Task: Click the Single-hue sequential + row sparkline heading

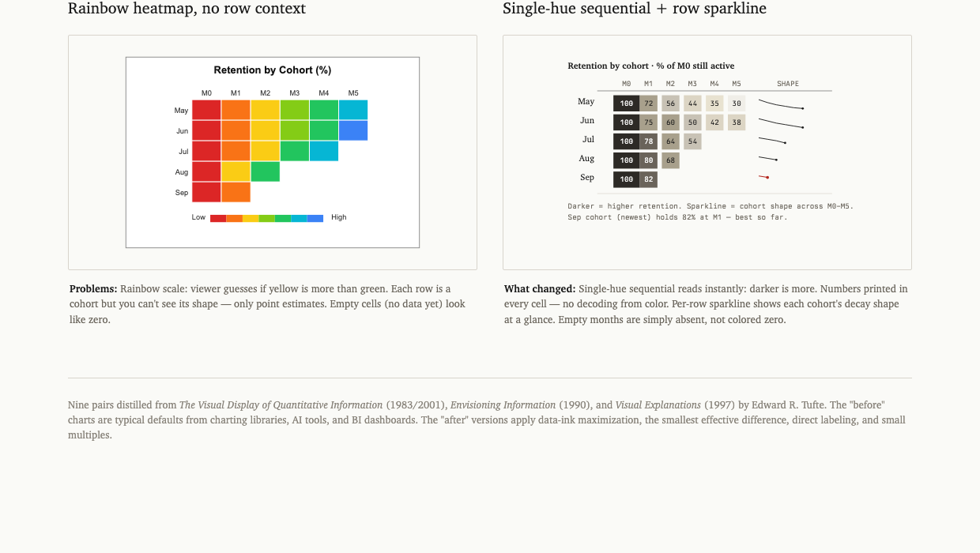Action: 635,9
